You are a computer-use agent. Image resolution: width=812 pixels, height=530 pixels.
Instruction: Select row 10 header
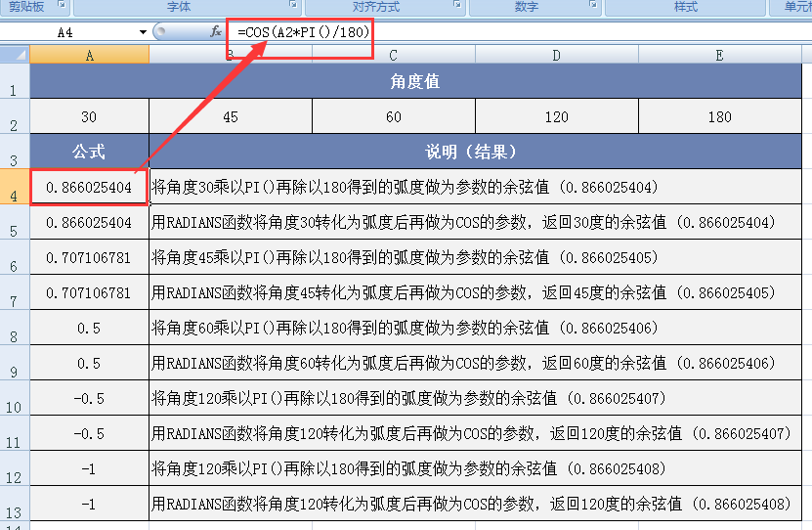tap(15, 398)
